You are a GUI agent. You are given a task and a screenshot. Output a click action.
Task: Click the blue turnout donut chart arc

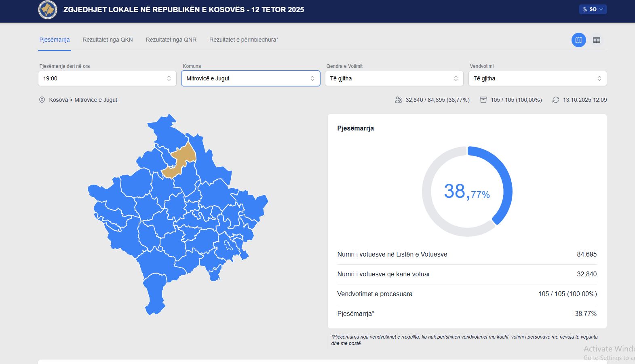click(x=504, y=178)
